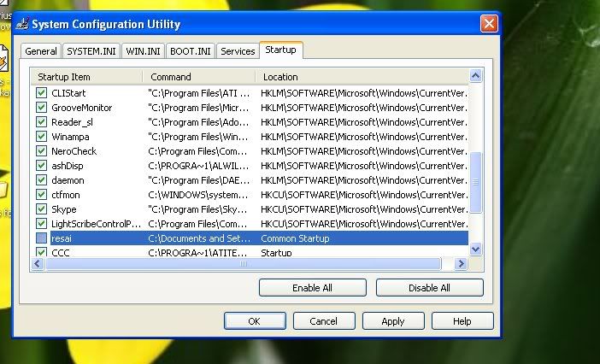Open the SYSTEM.INI tab
This screenshot has width=600, height=364.
[91, 51]
